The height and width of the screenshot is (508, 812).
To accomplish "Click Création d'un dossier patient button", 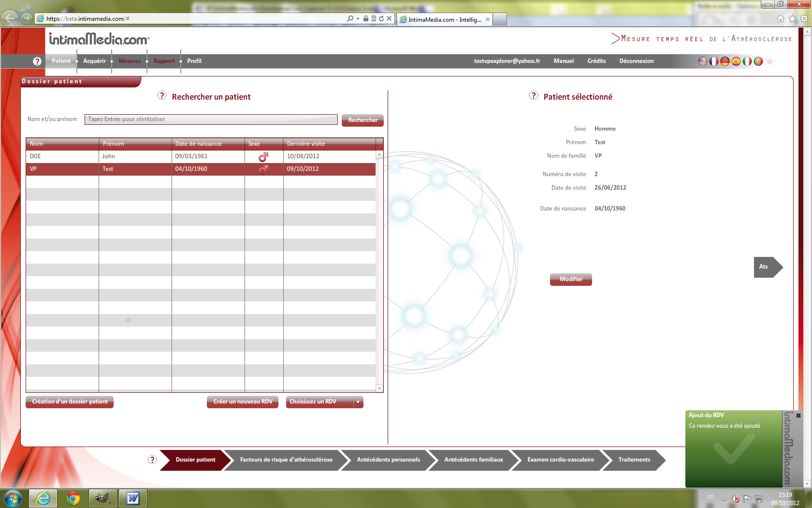I will tap(70, 402).
